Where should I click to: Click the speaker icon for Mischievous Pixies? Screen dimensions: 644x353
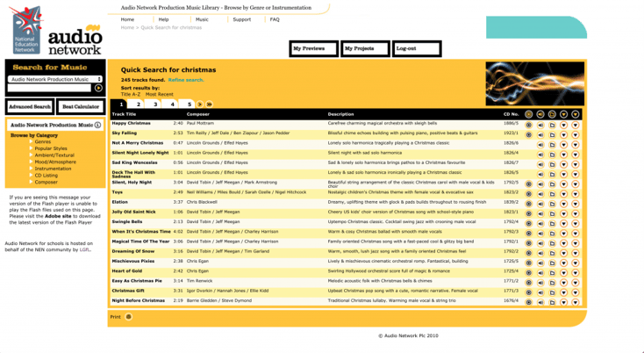click(x=540, y=263)
